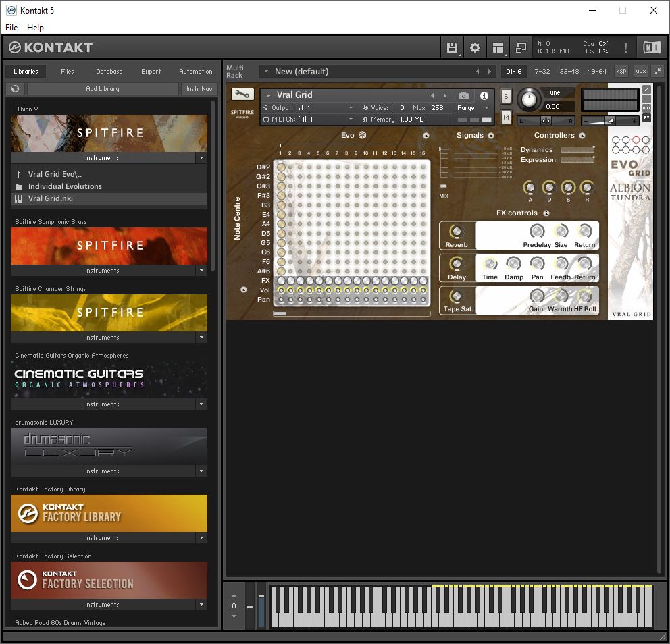The image size is (670, 644).
Task: Select Vral Grid.nki in the Albion V list
Action: point(109,198)
